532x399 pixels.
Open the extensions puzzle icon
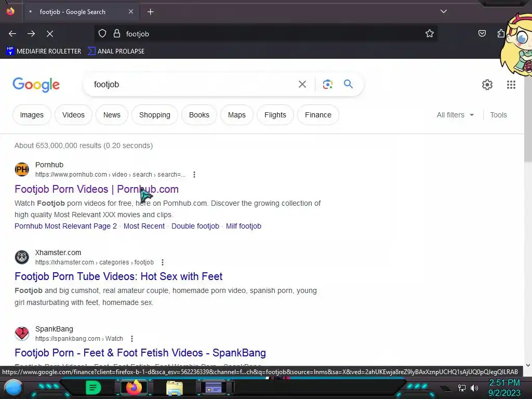pyautogui.click(x=501, y=33)
